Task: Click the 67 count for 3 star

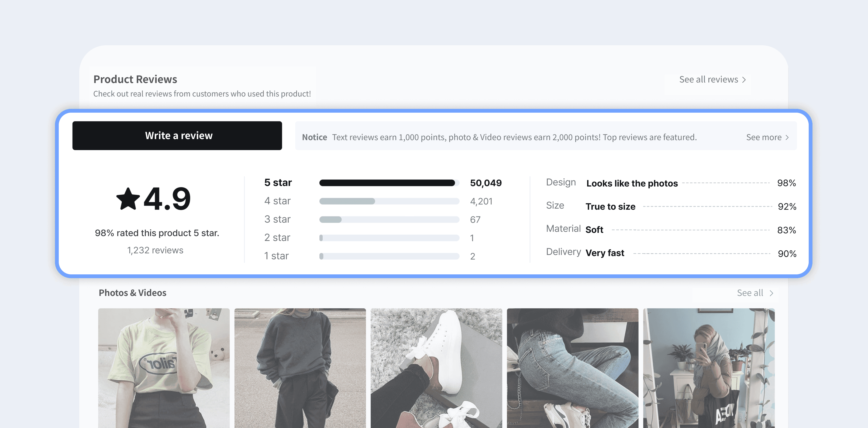Action: pyautogui.click(x=475, y=219)
